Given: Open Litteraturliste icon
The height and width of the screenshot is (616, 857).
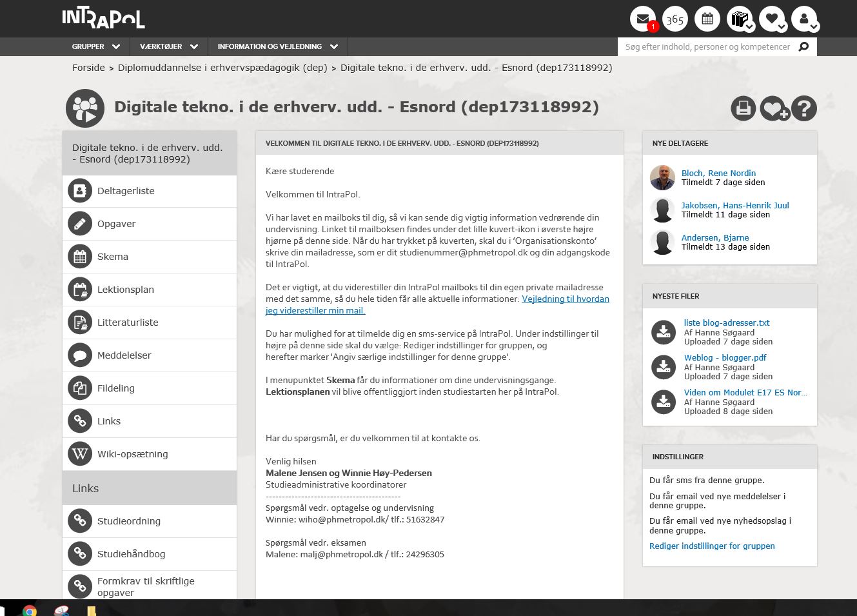Looking at the screenshot, I should click(x=80, y=323).
